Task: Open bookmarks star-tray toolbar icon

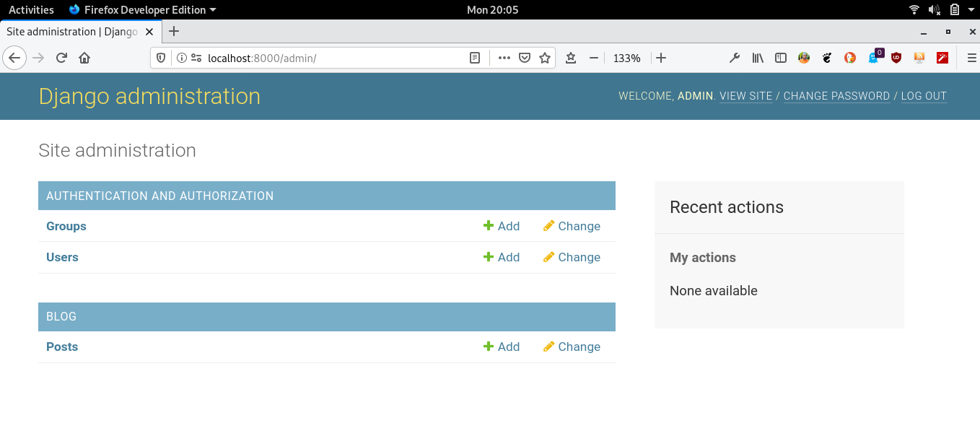Action: coord(570,58)
